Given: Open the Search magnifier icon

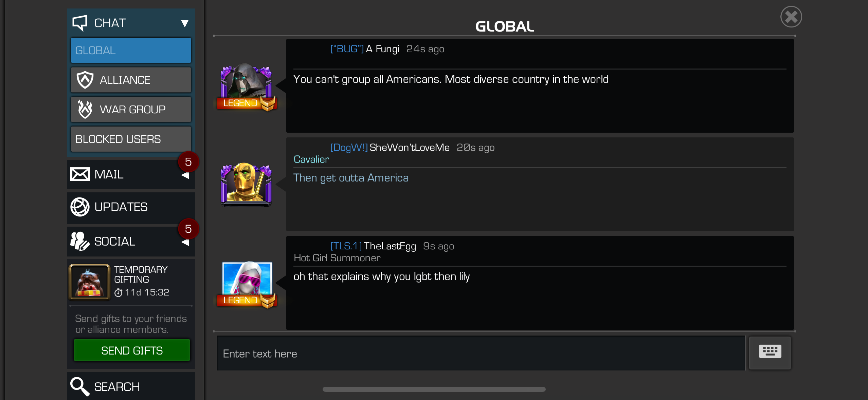Looking at the screenshot, I should coord(80,386).
